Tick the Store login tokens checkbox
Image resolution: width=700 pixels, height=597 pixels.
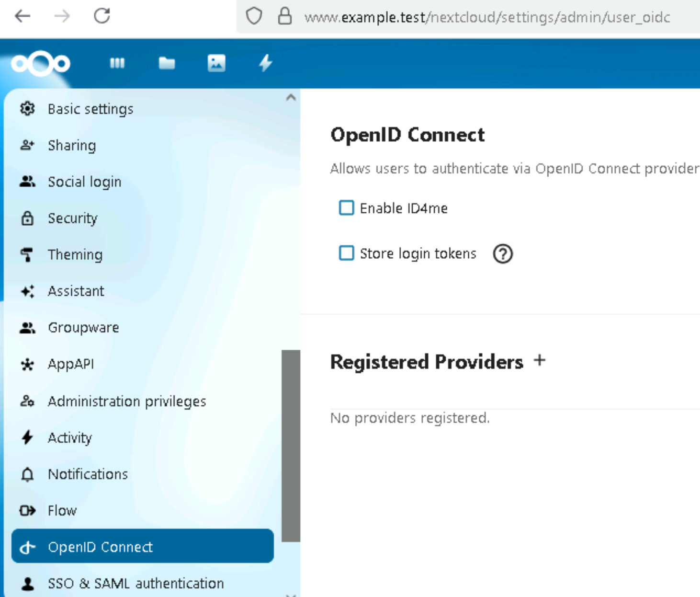point(346,253)
